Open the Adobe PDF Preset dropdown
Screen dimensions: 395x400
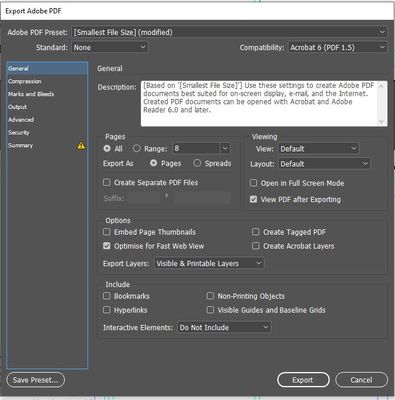coord(229,32)
